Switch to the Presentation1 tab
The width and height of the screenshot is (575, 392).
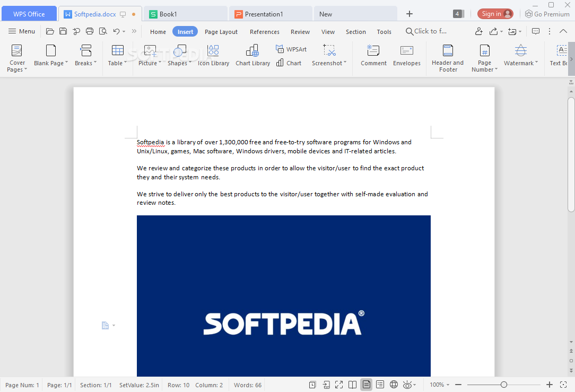(x=271, y=14)
